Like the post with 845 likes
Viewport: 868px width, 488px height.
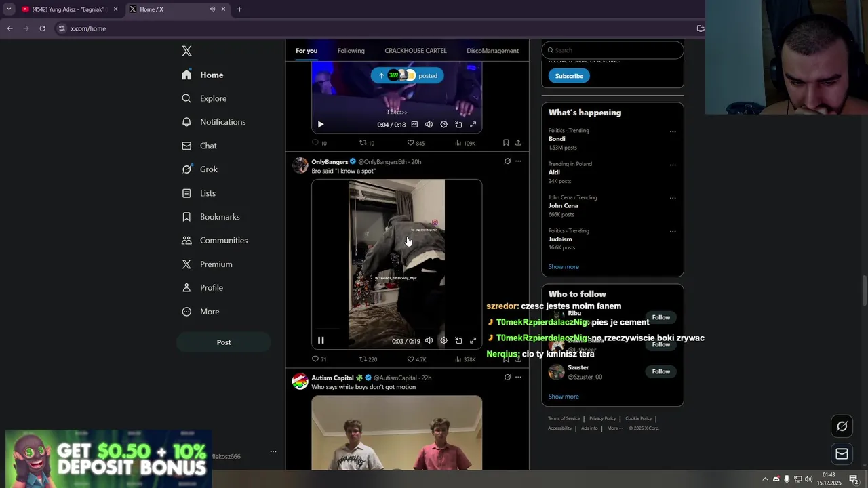[416, 143]
